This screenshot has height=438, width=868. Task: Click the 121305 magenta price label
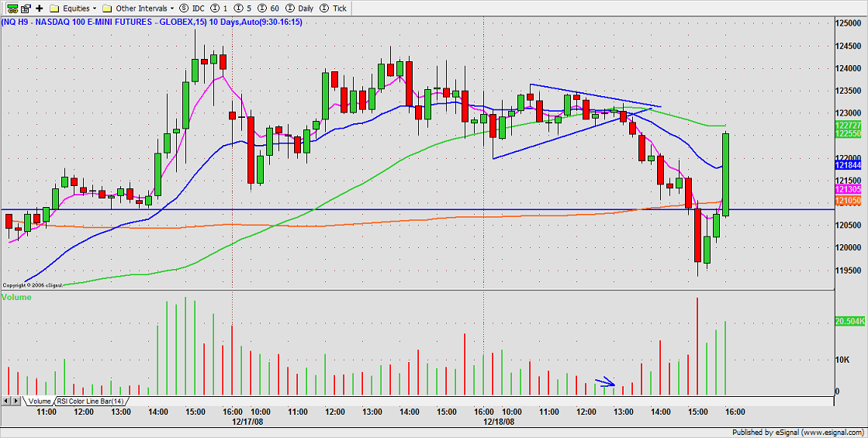(847, 189)
